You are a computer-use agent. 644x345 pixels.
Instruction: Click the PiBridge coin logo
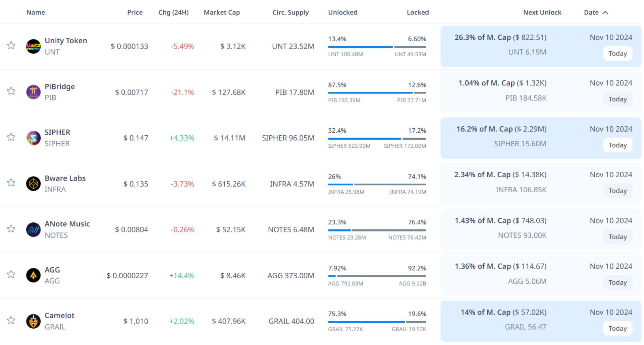(33, 92)
